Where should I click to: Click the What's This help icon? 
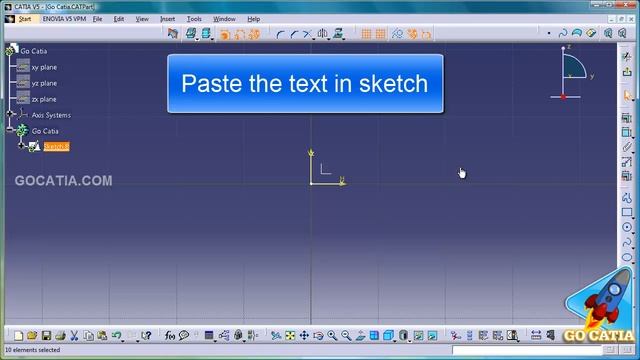click(146, 336)
